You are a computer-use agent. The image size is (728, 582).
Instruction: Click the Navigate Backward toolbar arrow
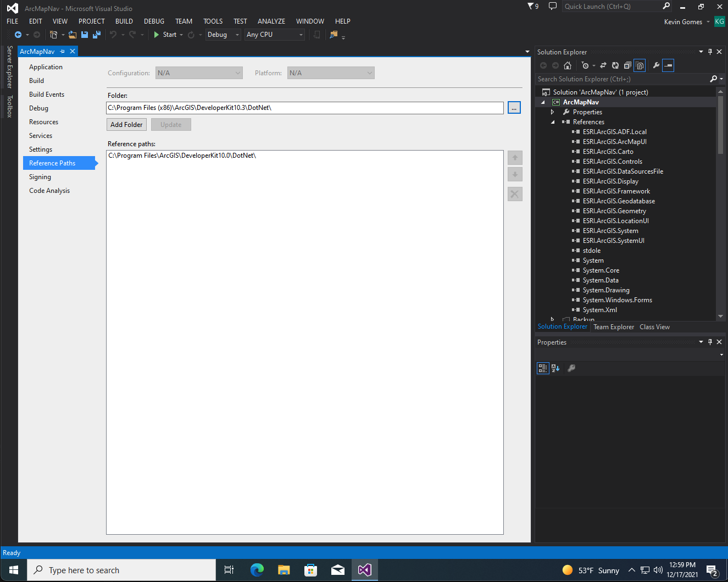point(18,35)
